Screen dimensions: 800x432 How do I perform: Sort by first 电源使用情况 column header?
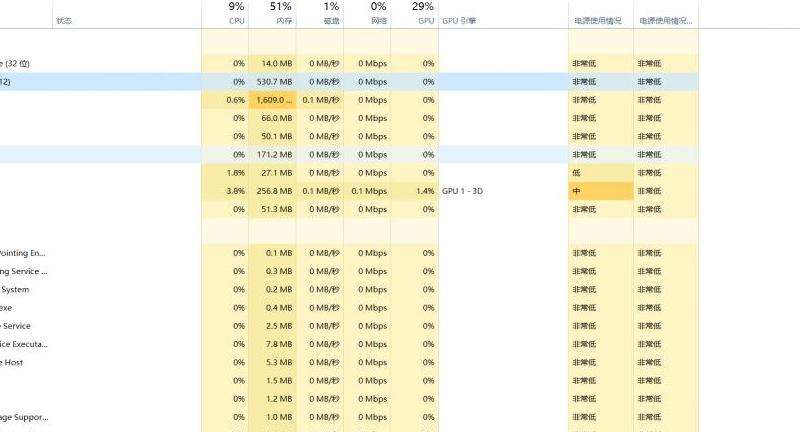click(x=598, y=21)
